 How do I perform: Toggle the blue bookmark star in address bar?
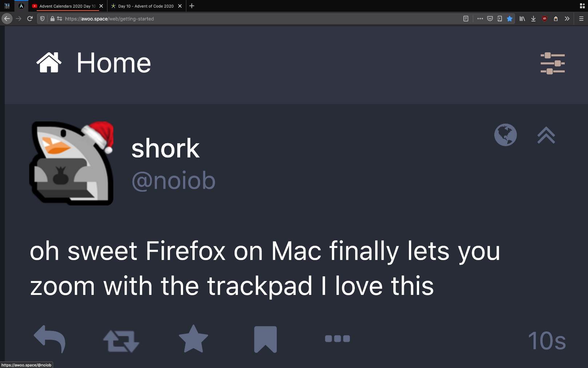[x=510, y=19]
